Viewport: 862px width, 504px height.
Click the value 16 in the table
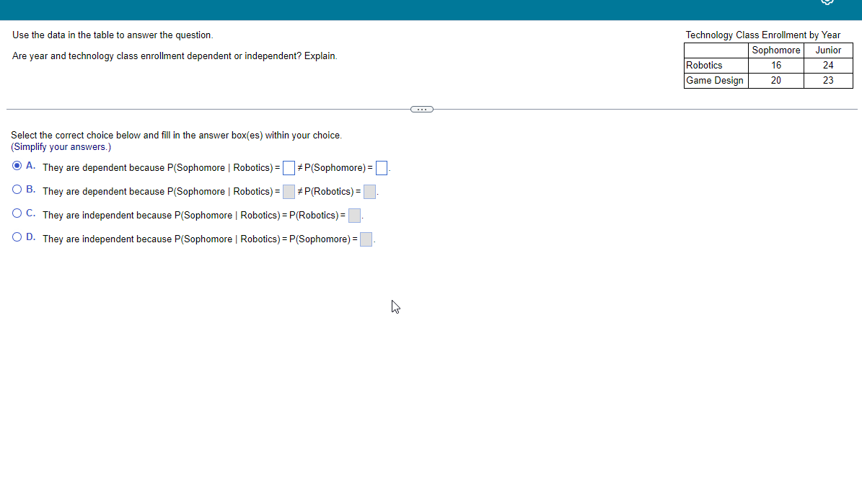click(775, 65)
